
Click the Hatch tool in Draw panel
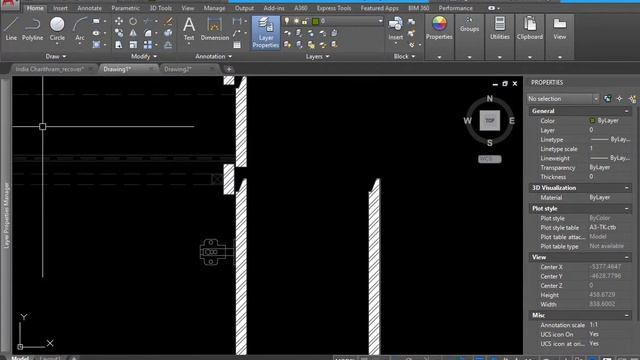point(96,44)
